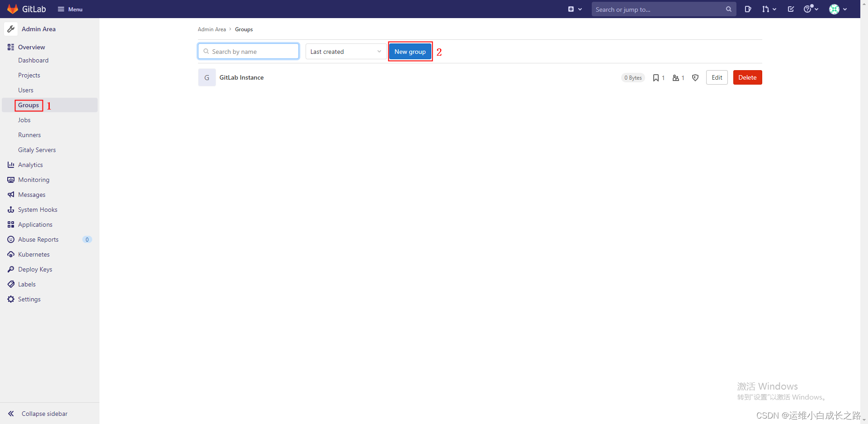Screen dimensions: 868x424
Task: Click the New group button
Action: (x=410, y=52)
